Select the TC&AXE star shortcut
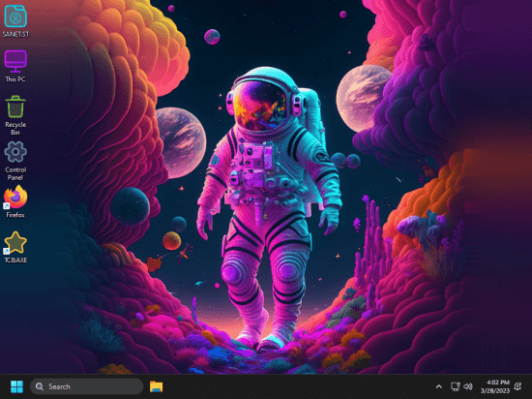 tap(15, 247)
